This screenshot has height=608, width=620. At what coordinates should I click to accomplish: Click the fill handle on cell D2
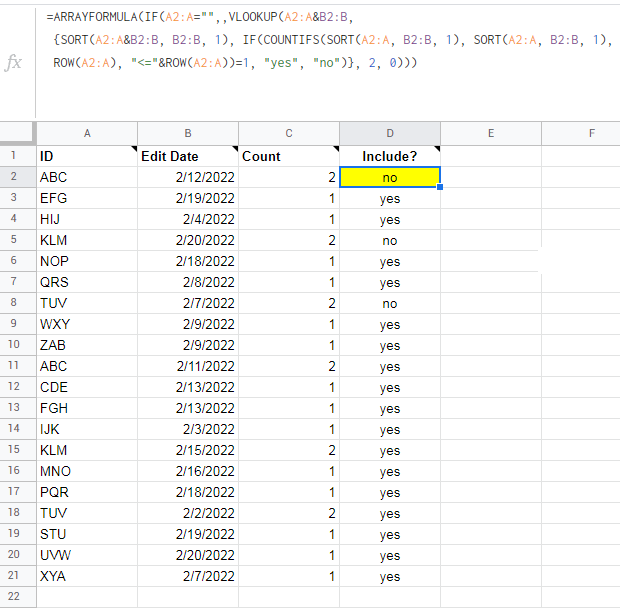pyautogui.click(x=440, y=187)
